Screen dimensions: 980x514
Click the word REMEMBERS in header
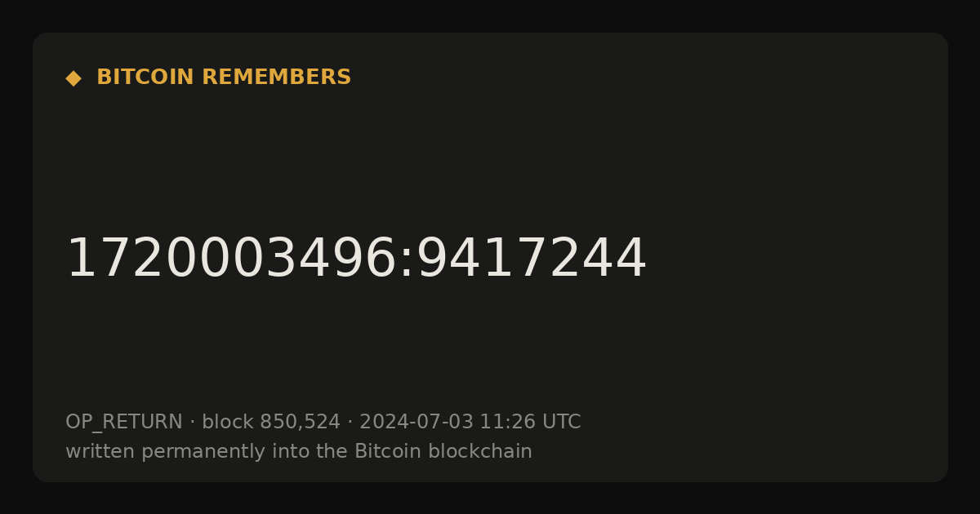click(277, 78)
